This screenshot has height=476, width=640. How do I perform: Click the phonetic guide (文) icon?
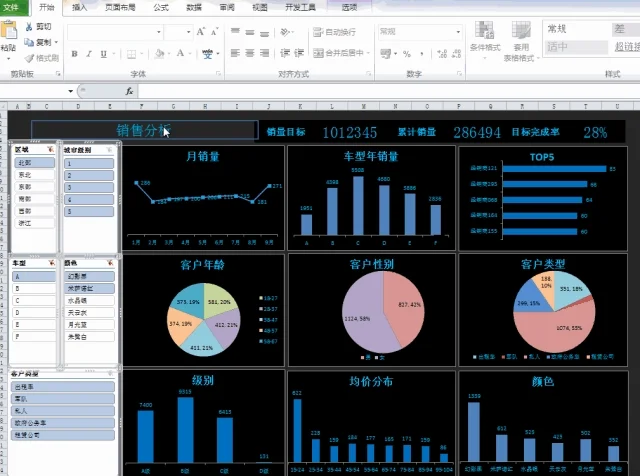[207, 53]
